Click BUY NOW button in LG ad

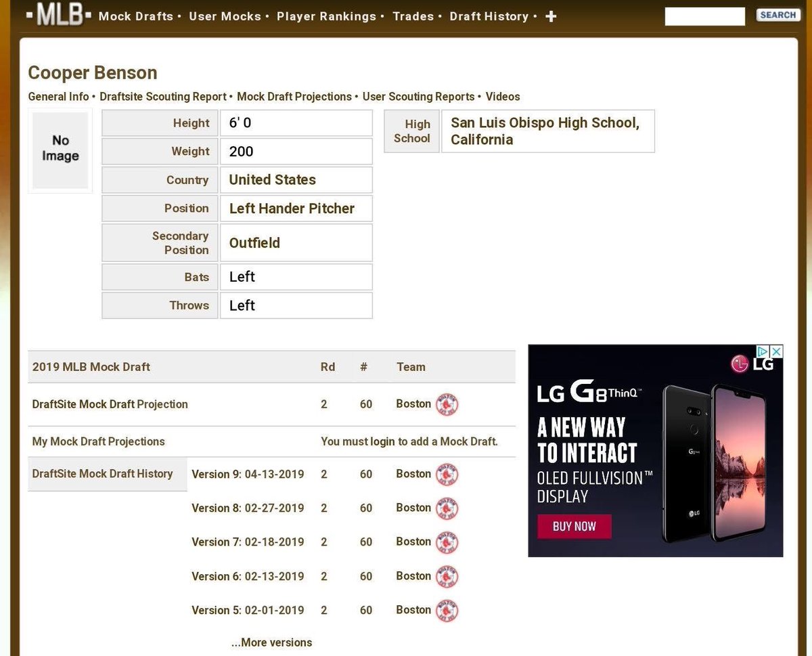tap(574, 527)
